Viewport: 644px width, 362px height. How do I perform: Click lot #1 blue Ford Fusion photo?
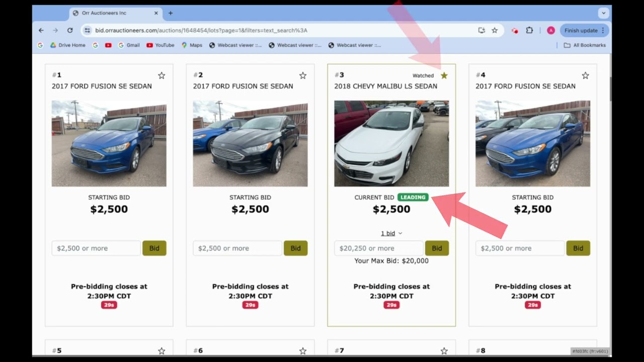pos(109,143)
